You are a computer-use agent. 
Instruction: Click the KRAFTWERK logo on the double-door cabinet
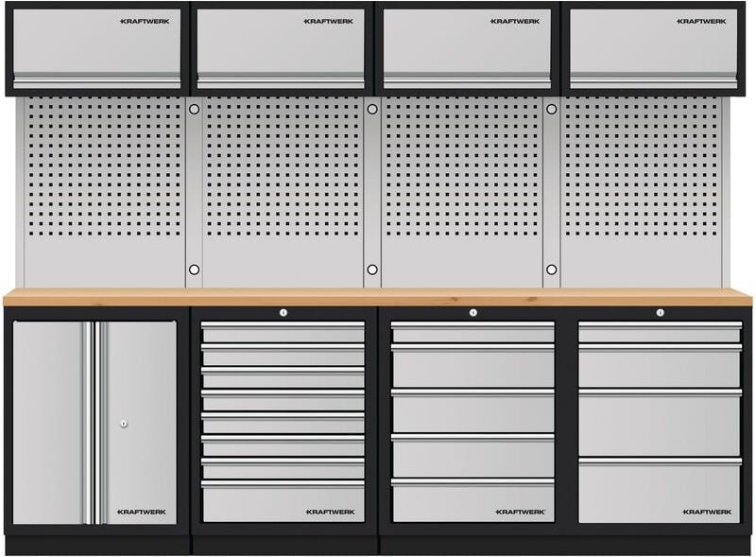coord(142,512)
